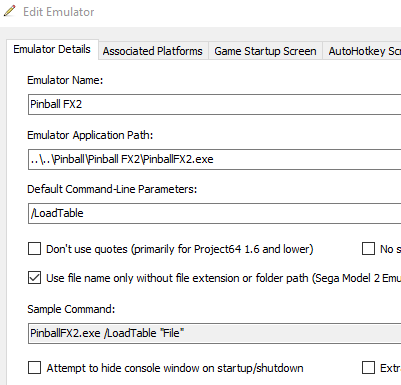The width and height of the screenshot is (401, 385).
Task: Tick the No s... checkbox right of quotes option
Action: point(368,249)
